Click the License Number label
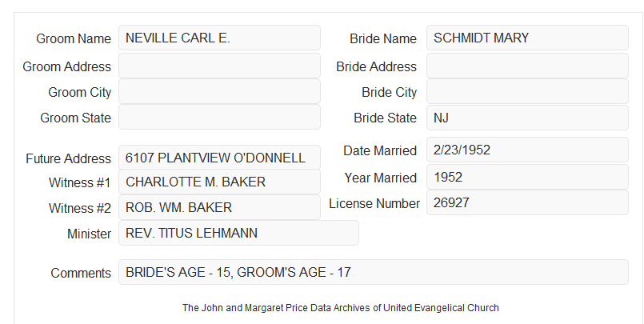 pos(374,204)
